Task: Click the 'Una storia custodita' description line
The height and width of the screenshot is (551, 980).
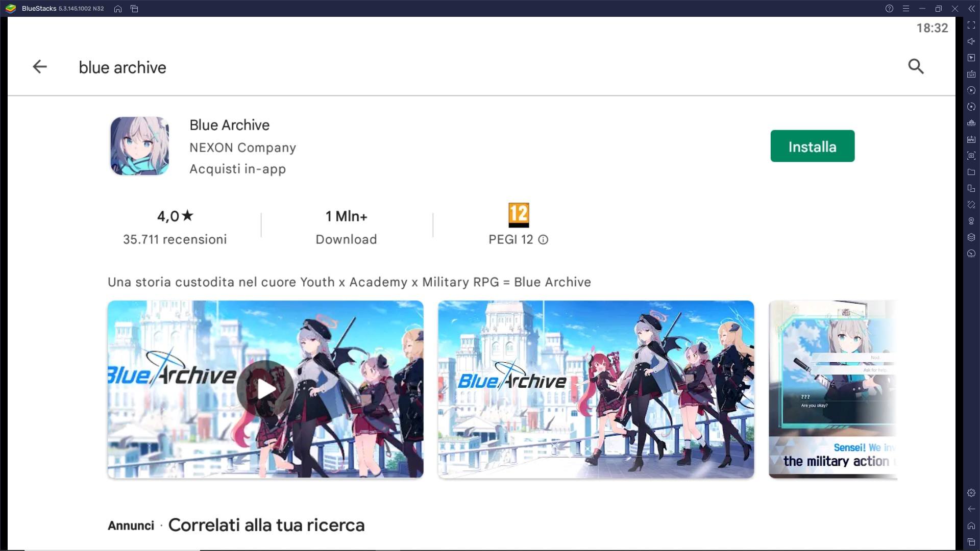Action: pyautogui.click(x=349, y=282)
